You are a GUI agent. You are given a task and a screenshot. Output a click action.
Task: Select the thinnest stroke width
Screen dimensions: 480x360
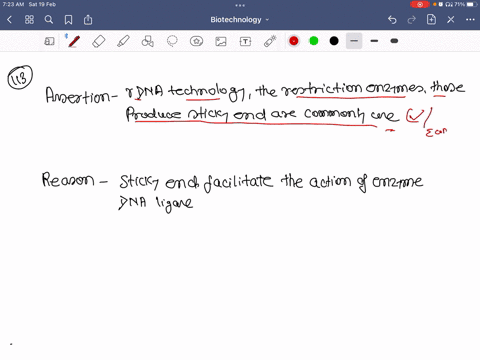(x=354, y=41)
